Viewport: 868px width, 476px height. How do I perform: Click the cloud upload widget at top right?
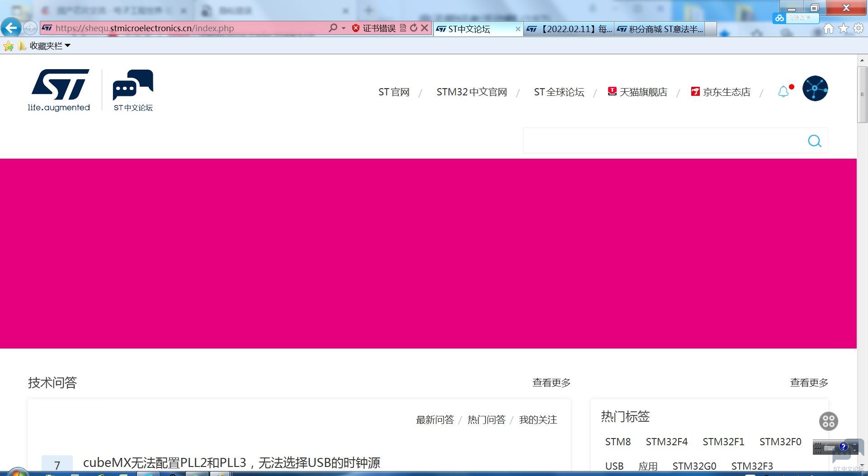point(796,18)
